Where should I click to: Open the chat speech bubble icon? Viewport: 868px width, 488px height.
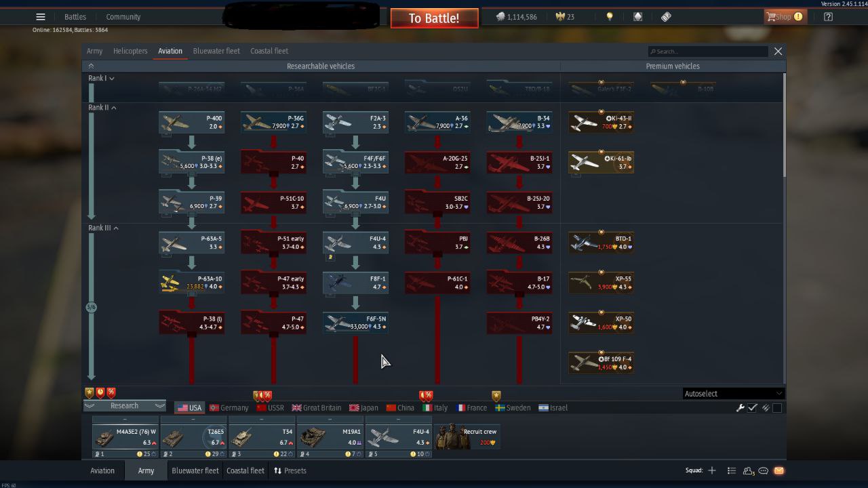pyautogui.click(x=764, y=470)
